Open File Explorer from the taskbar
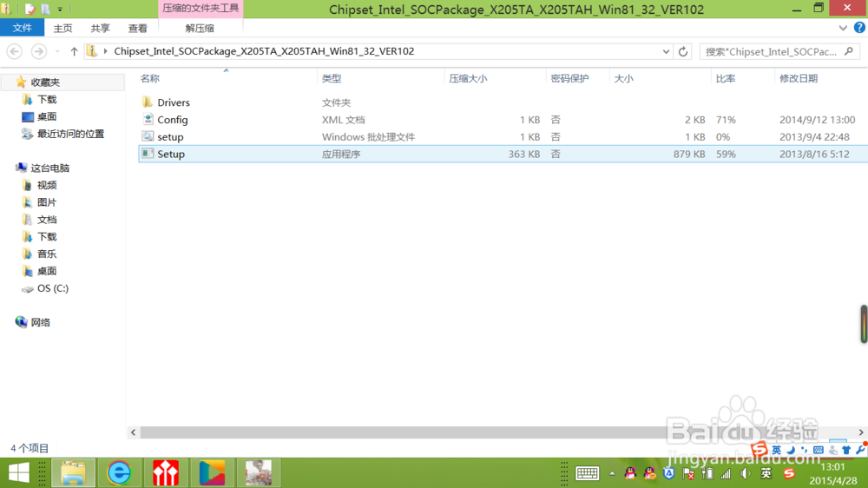 73,473
